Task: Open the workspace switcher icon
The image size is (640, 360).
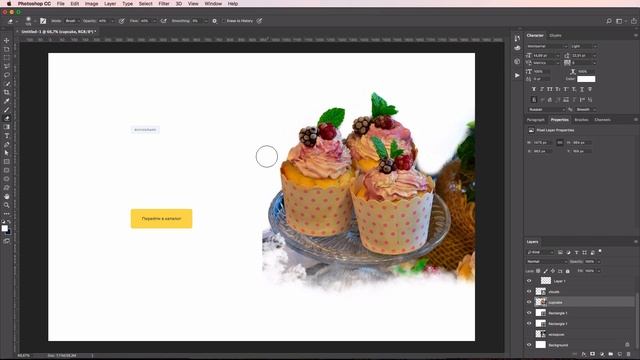Action: [619, 21]
